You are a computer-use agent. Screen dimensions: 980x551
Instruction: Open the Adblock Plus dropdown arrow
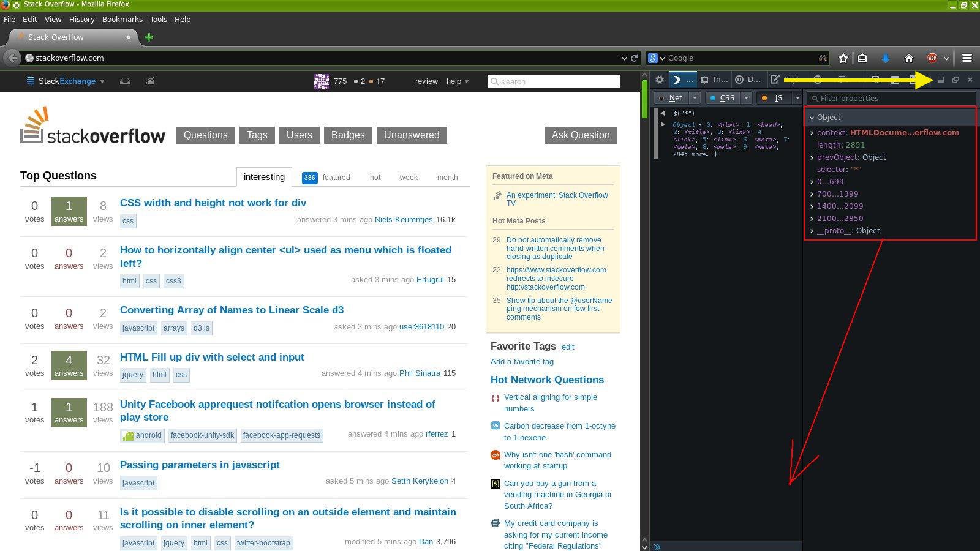click(946, 58)
